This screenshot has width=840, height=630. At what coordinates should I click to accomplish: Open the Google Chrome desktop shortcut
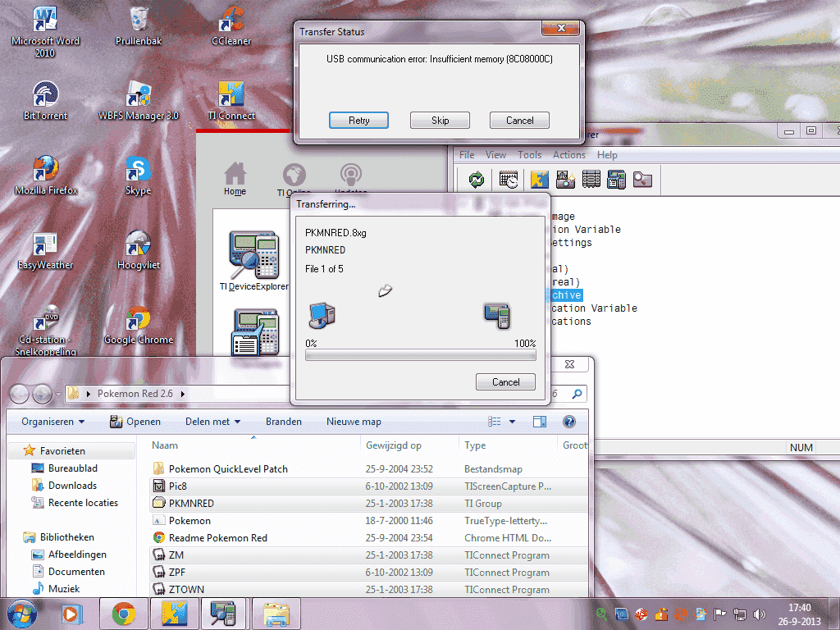138,325
